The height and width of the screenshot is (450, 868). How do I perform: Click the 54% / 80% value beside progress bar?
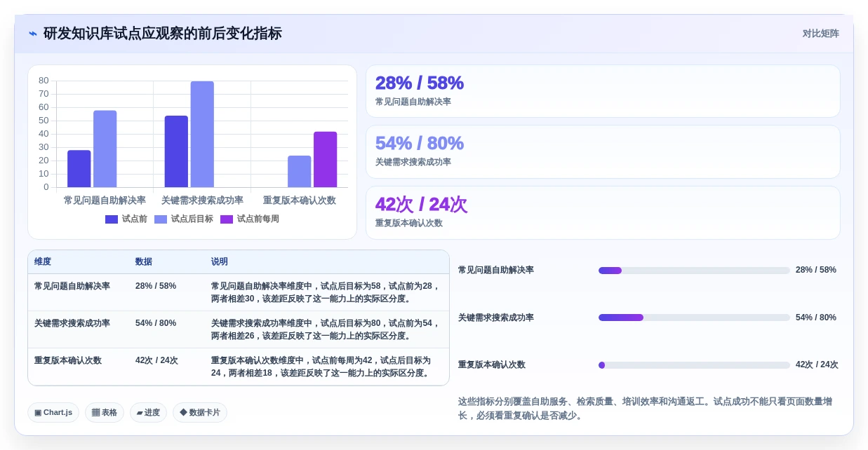816,318
